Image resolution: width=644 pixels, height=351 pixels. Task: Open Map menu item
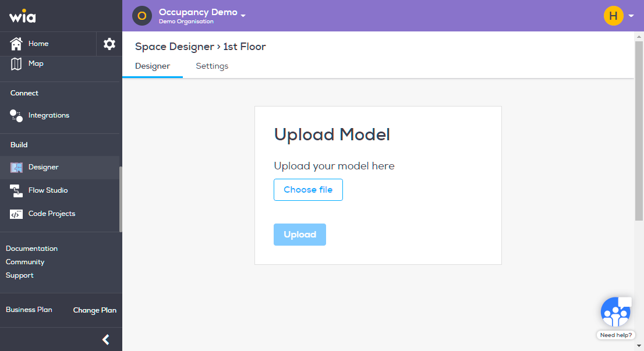click(36, 63)
